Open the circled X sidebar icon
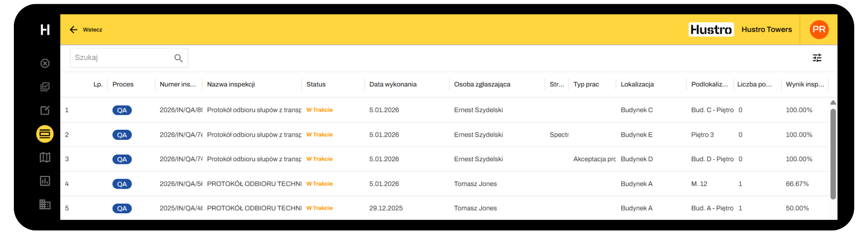The width and height of the screenshot is (868, 235). (x=45, y=63)
